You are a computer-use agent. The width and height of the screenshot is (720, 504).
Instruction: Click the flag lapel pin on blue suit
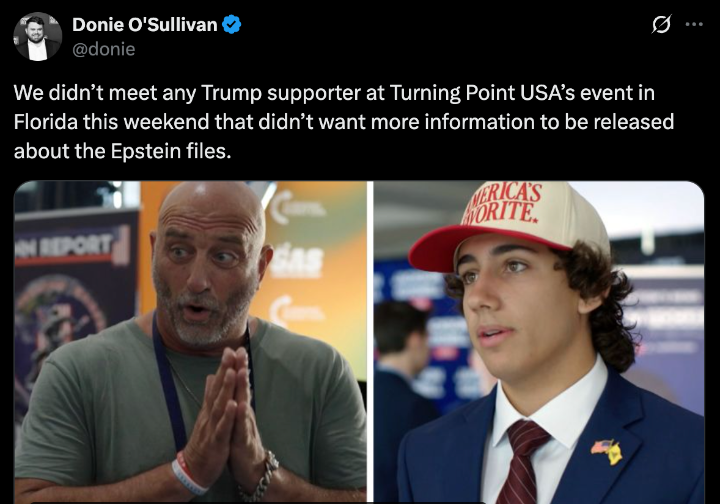(x=607, y=452)
